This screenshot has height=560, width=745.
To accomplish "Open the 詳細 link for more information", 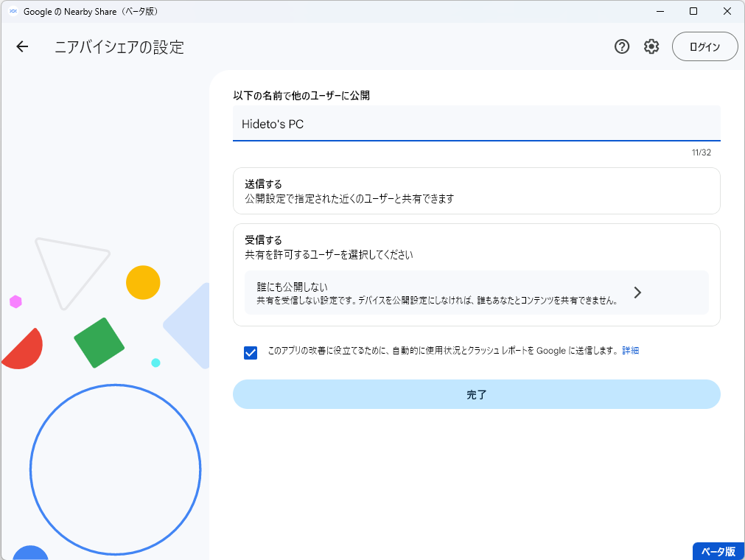I will click(x=630, y=351).
